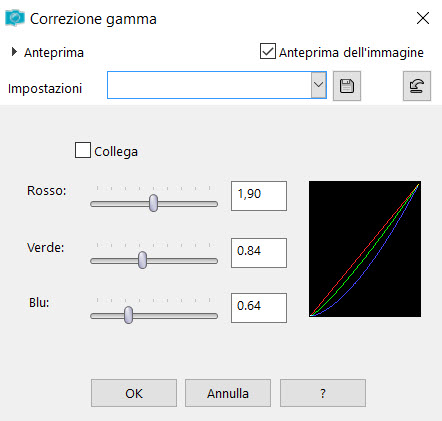The height and width of the screenshot is (421, 442).
Task: Expand the Anteprima disclosure triangle
Action: point(14,52)
